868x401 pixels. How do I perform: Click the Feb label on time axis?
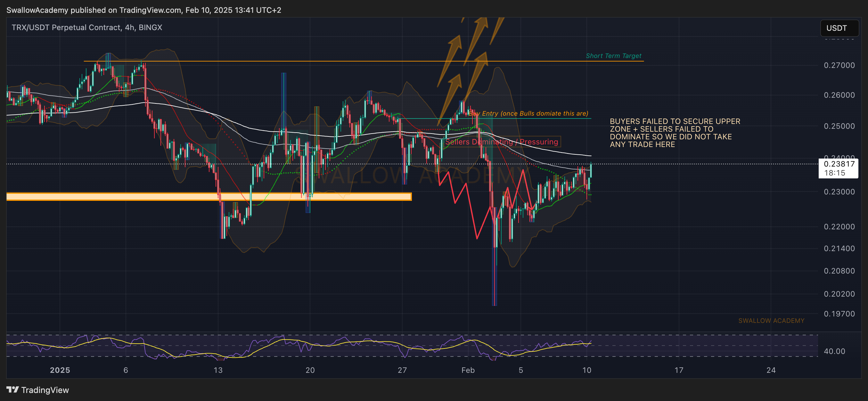coord(468,370)
